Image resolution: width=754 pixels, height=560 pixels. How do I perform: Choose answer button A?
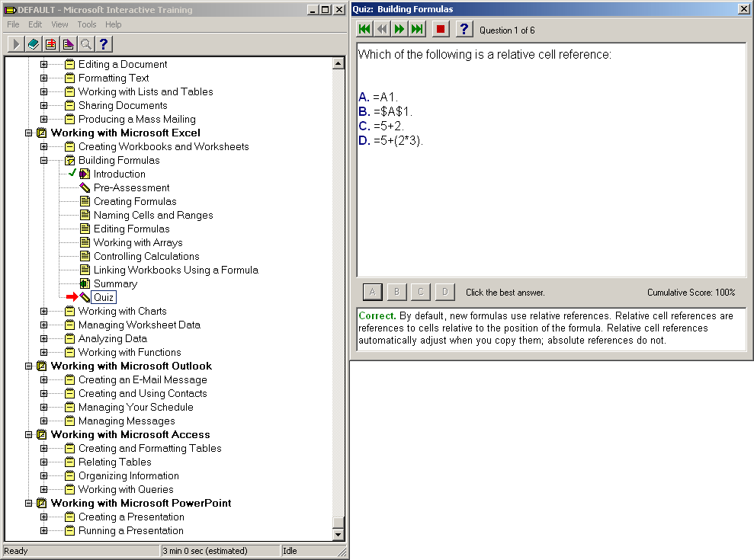(x=372, y=292)
